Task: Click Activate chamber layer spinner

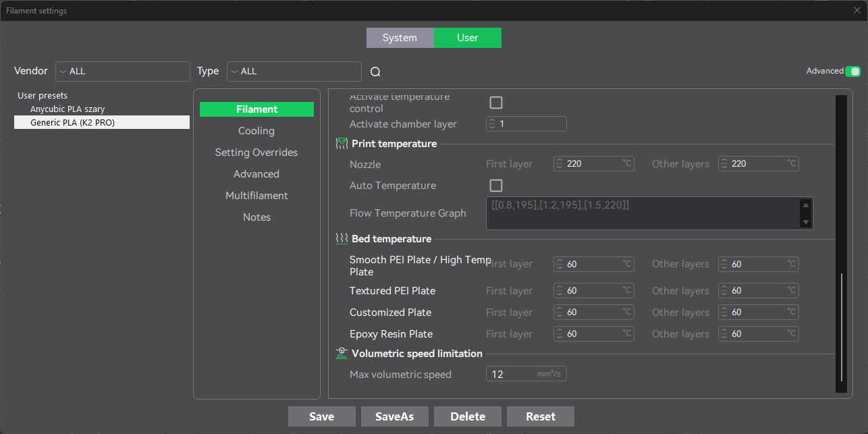Action: click(492, 124)
